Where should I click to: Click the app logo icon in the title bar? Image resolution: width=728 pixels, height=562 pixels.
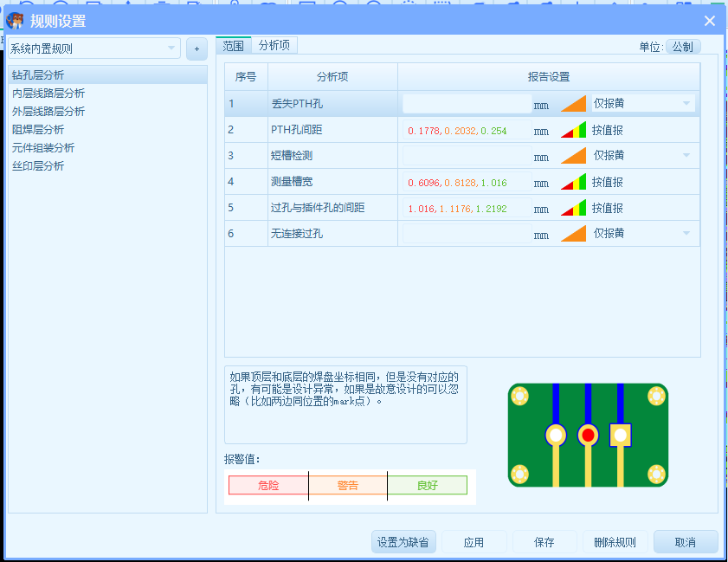[x=15, y=21]
